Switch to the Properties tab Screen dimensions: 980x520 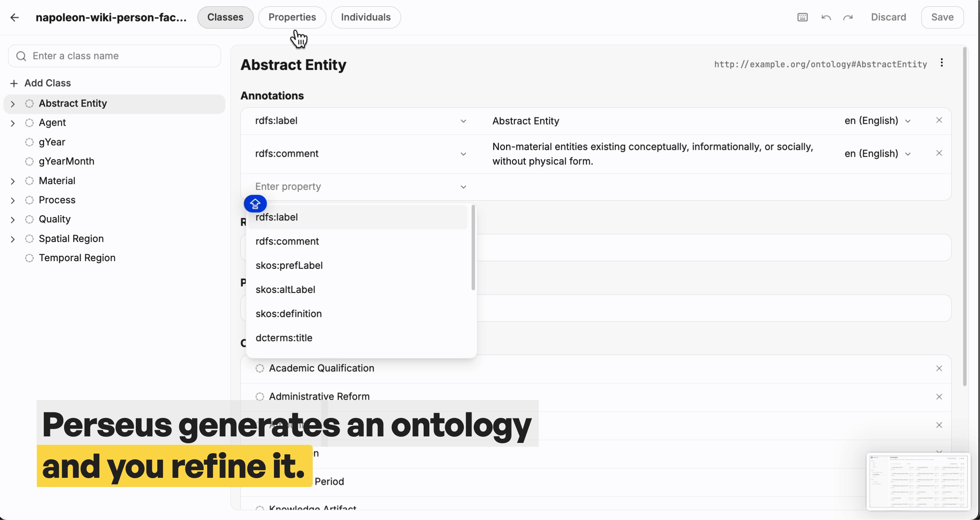[x=292, y=17]
